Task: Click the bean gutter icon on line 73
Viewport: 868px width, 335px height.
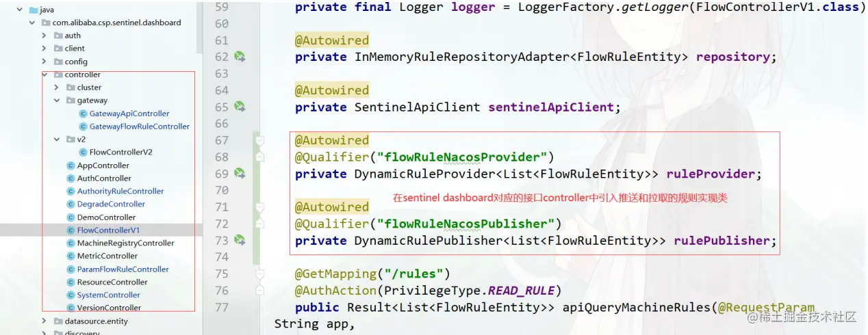Action: (x=240, y=240)
